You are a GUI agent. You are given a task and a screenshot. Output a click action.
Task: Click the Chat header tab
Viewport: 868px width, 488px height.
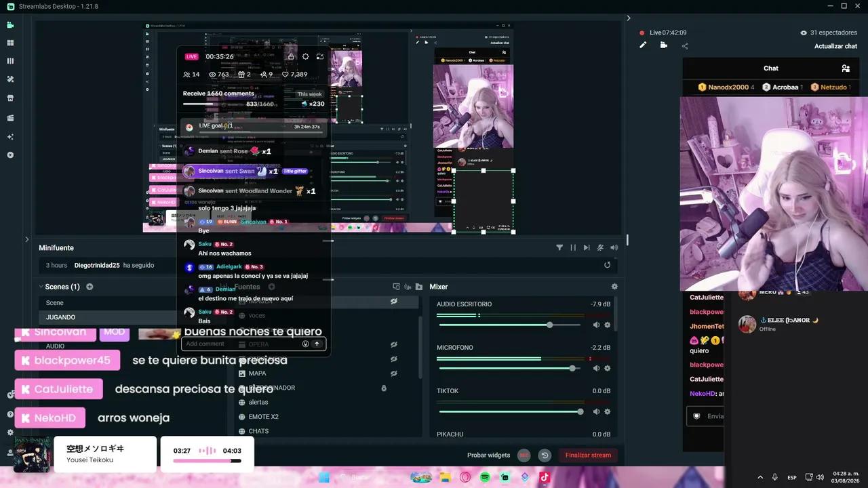click(x=771, y=68)
